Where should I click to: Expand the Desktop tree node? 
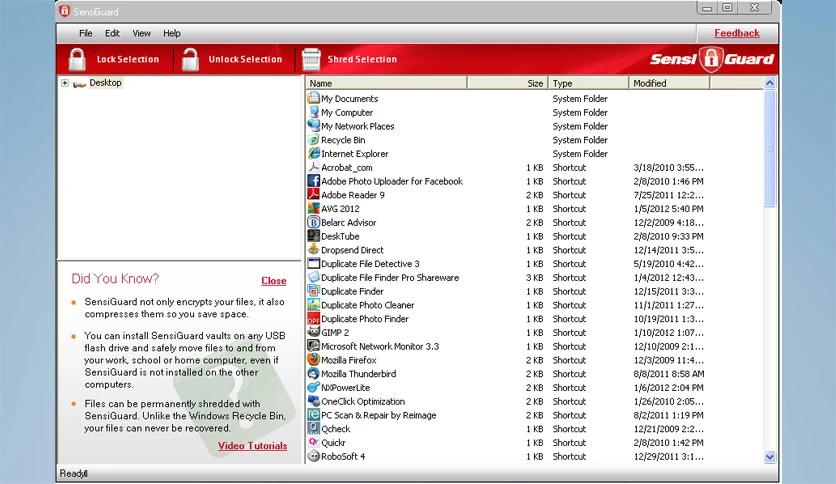[x=65, y=83]
